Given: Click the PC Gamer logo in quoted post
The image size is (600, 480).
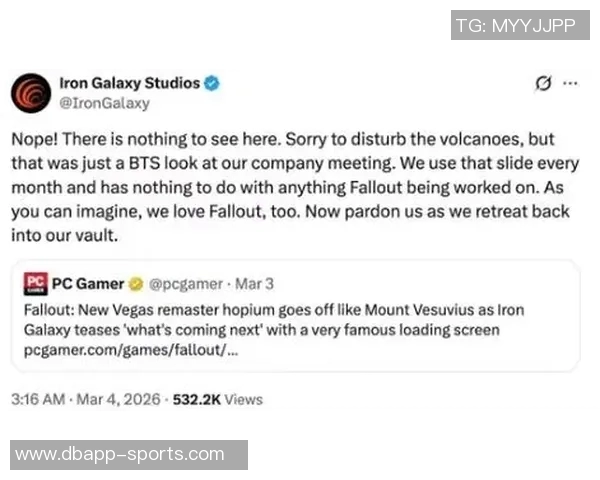Looking at the screenshot, I should coord(35,284).
